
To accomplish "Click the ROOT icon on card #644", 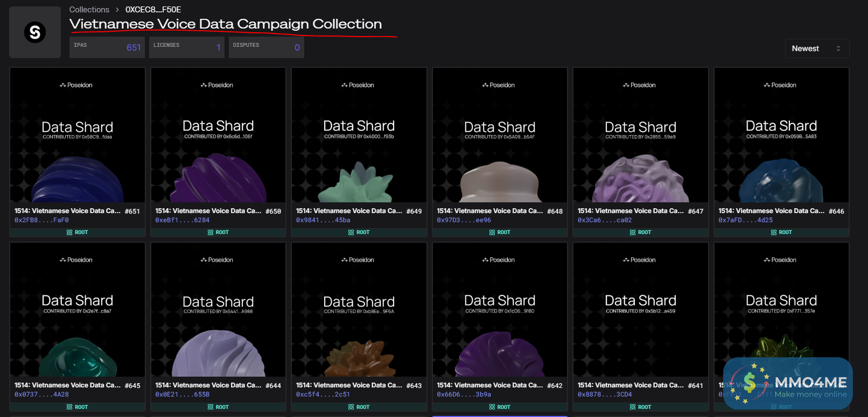I will pyautogui.click(x=211, y=407).
